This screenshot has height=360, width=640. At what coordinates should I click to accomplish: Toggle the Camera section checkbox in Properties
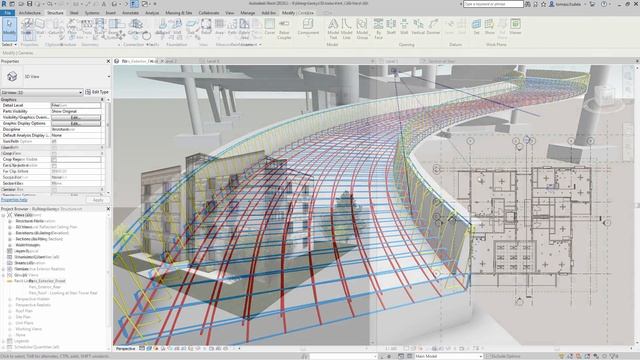click(x=54, y=189)
